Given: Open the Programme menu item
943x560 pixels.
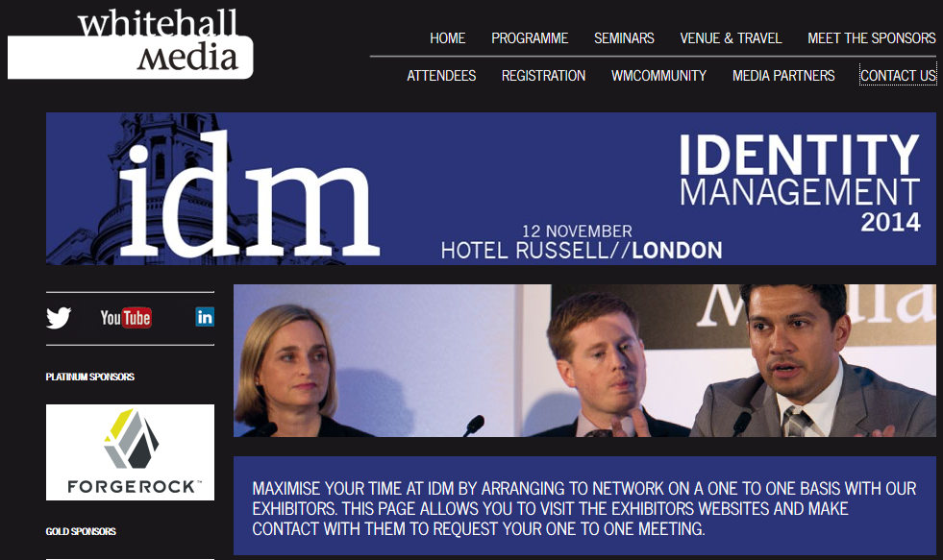Looking at the screenshot, I should (530, 38).
